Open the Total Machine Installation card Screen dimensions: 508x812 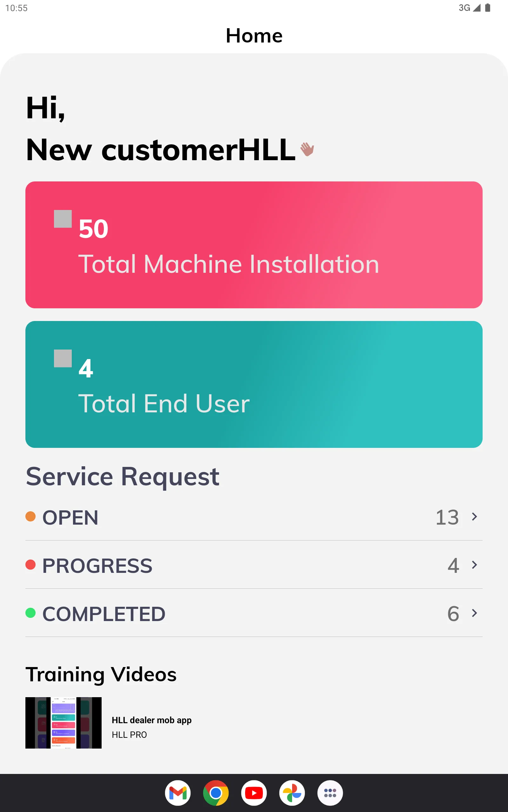(x=254, y=245)
